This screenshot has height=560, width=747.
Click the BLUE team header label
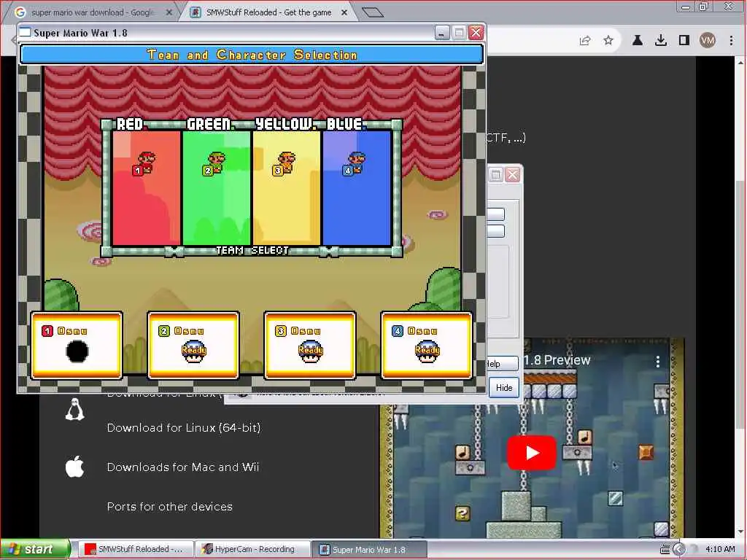coord(344,124)
